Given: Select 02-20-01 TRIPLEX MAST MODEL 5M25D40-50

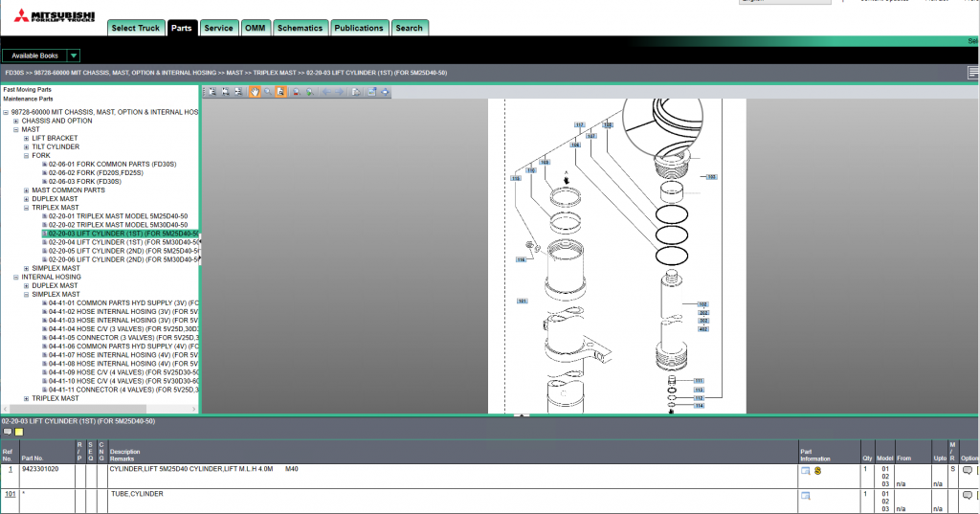Looking at the screenshot, I should 118,216.
